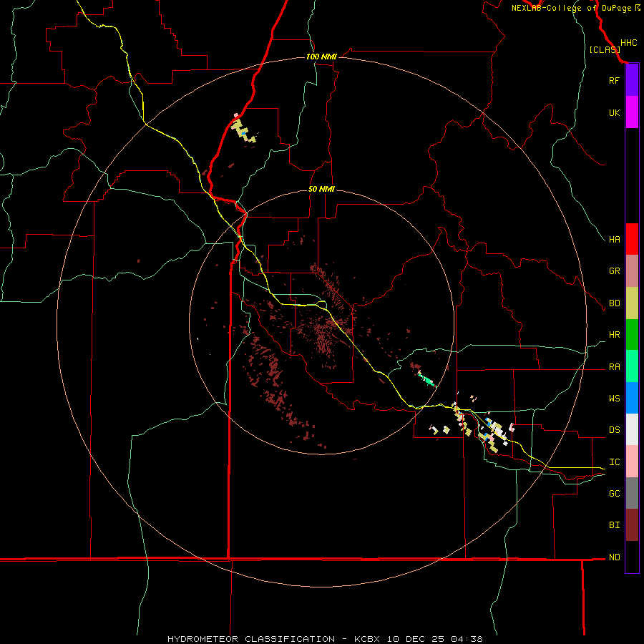Click the dark green HR legend swatch
This screenshot has width=644, height=644.
632,335
